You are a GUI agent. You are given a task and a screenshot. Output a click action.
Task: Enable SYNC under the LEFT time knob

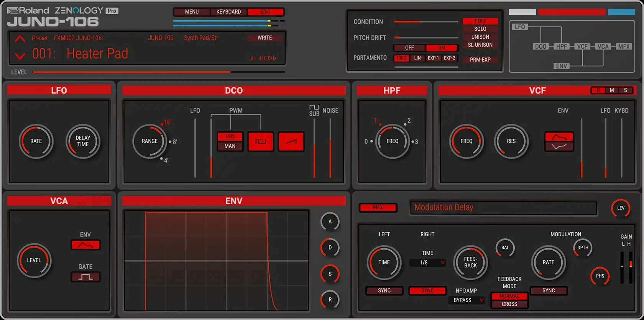[x=384, y=290]
